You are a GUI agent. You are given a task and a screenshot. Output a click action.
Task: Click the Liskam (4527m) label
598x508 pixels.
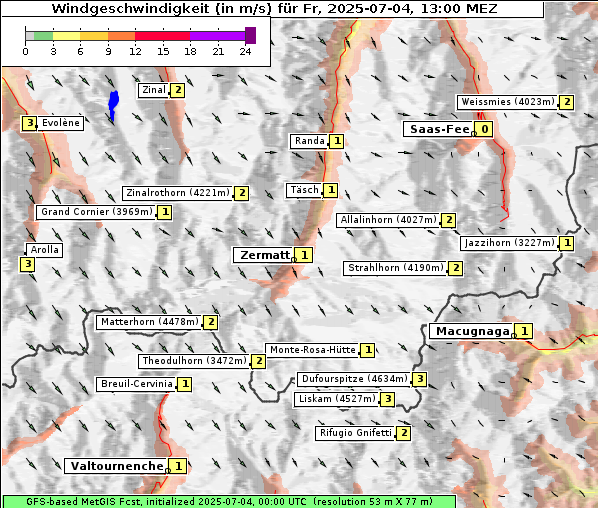click(x=337, y=399)
